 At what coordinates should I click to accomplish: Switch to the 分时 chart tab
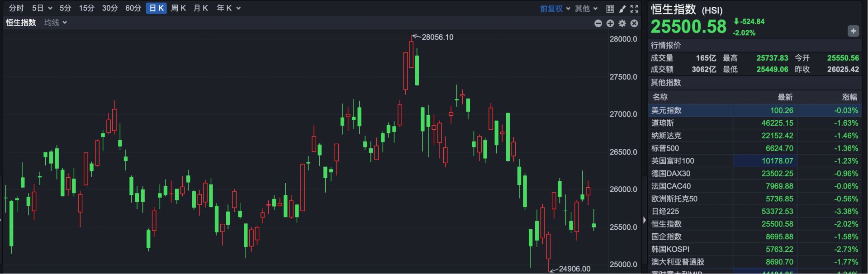point(16,8)
